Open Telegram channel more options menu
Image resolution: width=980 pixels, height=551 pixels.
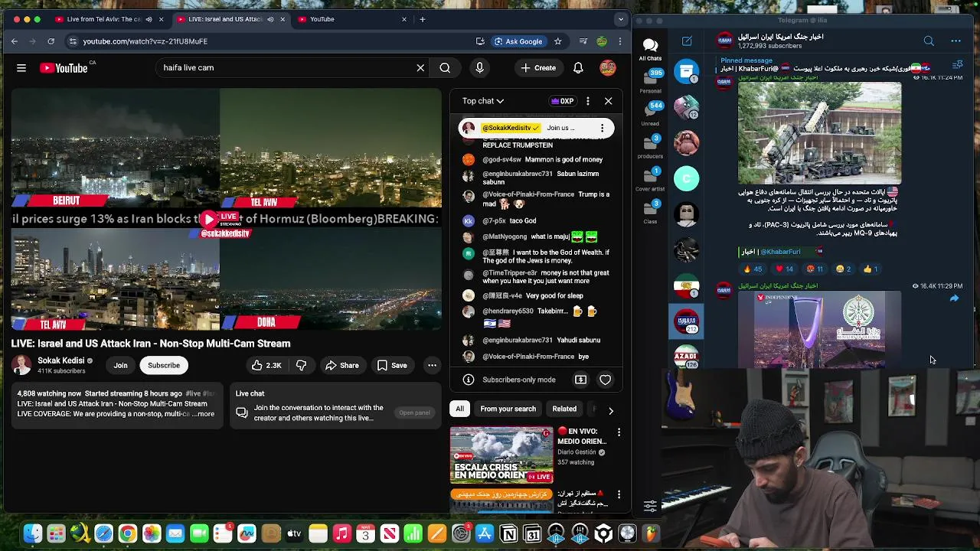click(x=955, y=41)
